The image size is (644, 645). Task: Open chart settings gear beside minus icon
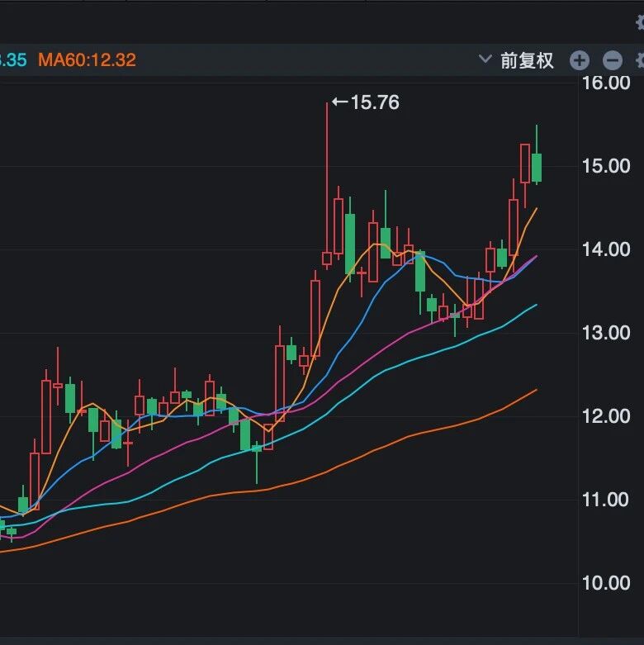pos(639,60)
